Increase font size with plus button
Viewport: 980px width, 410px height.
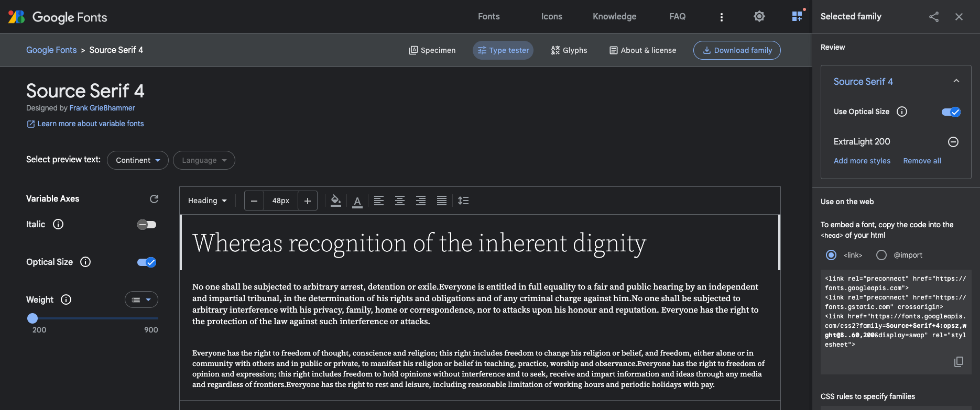coord(308,201)
